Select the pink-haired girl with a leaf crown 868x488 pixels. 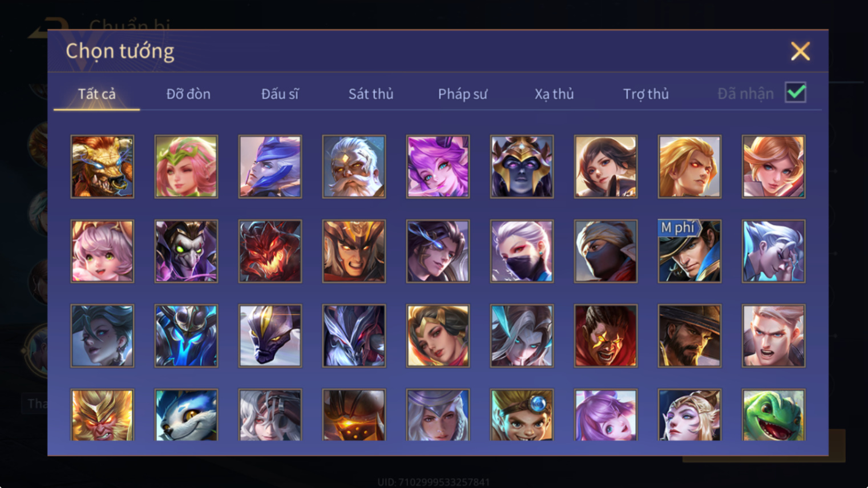186,167
